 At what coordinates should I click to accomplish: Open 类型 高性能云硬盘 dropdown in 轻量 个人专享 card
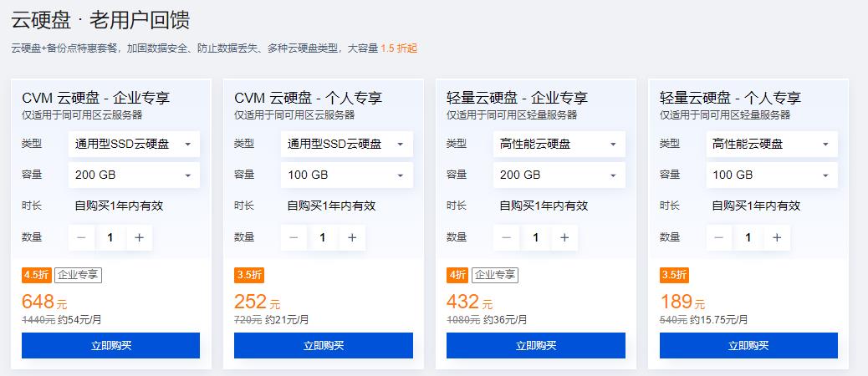(x=772, y=145)
